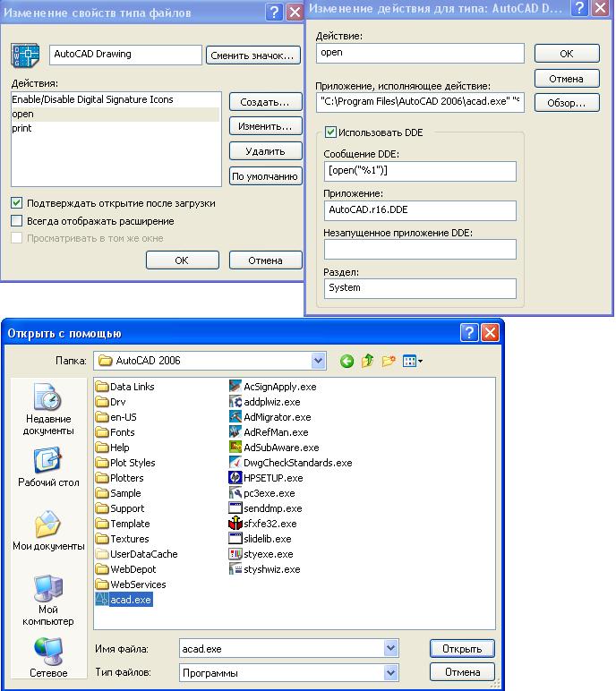Expand the Имя файла dropdown arrow
The image size is (616, 691).
[390, 648]
